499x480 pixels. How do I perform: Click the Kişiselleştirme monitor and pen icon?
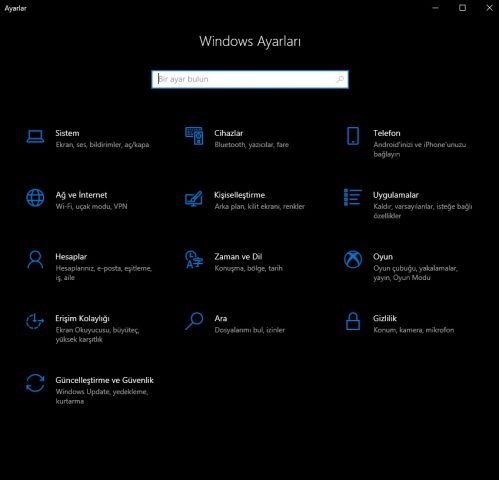click(194, 198)
